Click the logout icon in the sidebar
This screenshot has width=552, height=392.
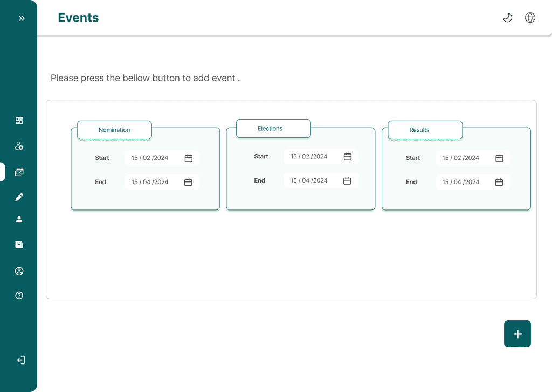[x=21, y=360]
